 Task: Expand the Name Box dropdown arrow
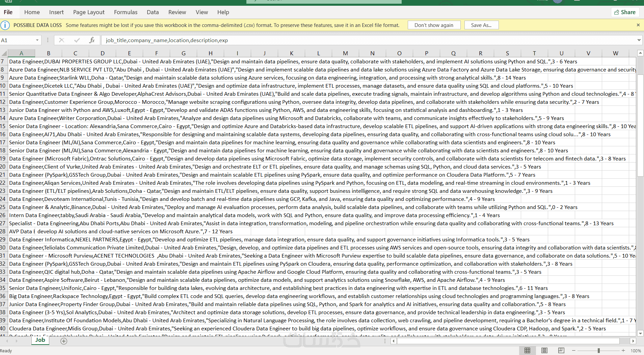[37, 40]
